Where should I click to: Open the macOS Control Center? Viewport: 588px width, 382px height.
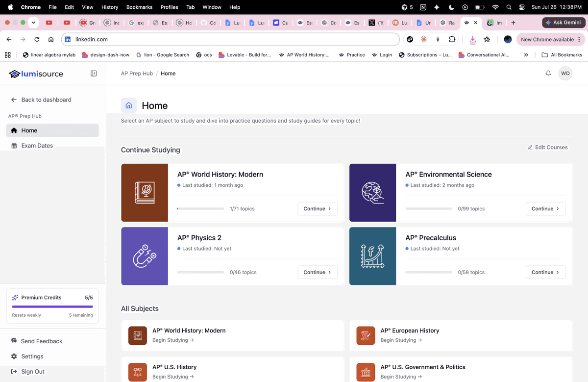coord(522,7)
